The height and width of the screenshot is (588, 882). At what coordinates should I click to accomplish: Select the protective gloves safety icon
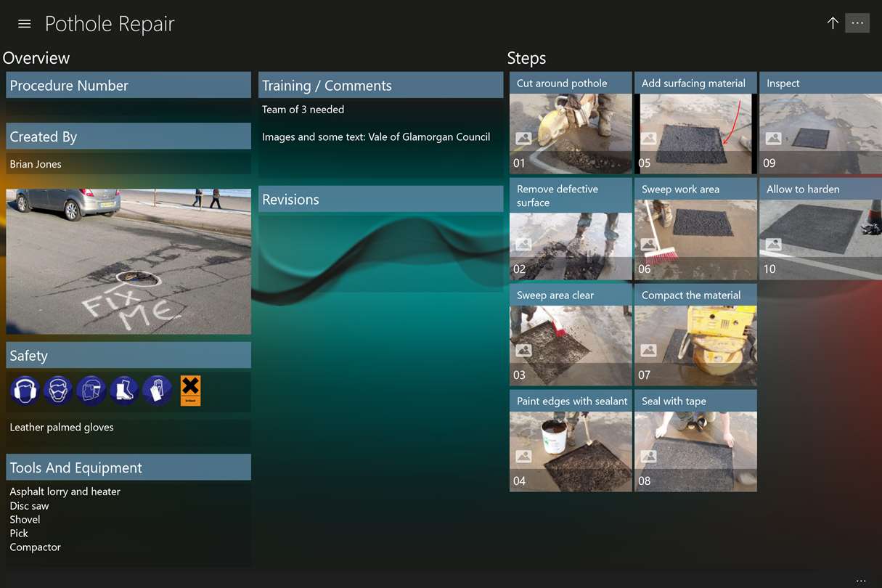coord(157,391)
